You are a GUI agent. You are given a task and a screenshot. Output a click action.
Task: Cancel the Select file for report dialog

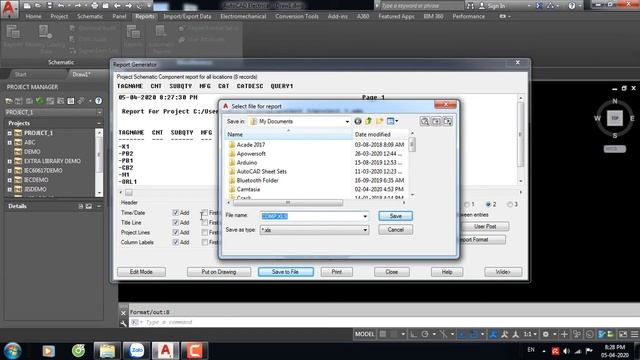[395, 230]
